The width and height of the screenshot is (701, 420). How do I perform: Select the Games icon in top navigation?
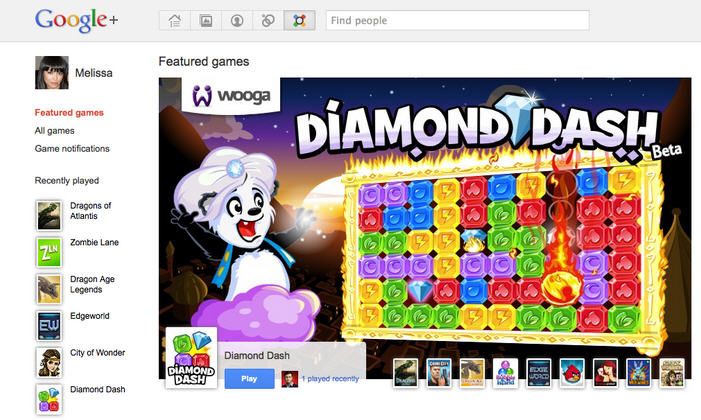(300, 21)
